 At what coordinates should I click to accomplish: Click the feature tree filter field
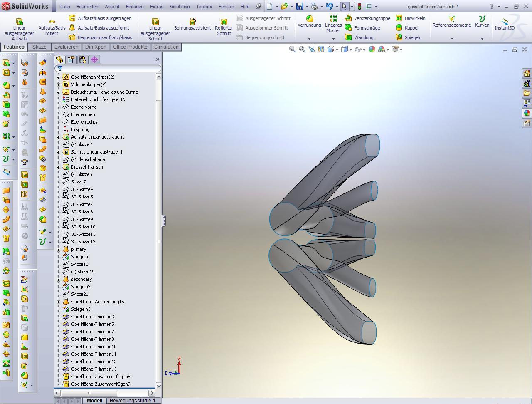coord(110,68)
